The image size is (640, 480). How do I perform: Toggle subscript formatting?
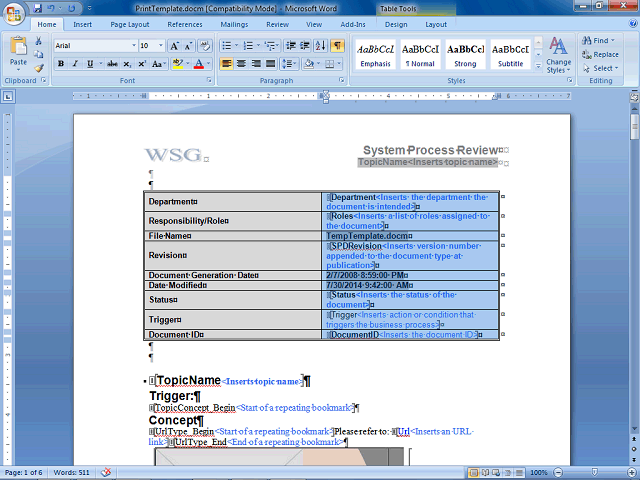pos(127,64)
